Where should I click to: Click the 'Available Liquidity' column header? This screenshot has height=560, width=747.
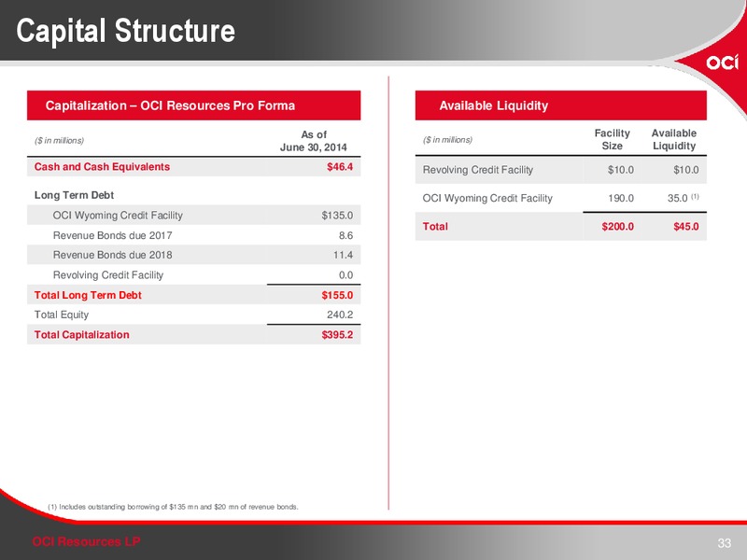click(674, 139)
